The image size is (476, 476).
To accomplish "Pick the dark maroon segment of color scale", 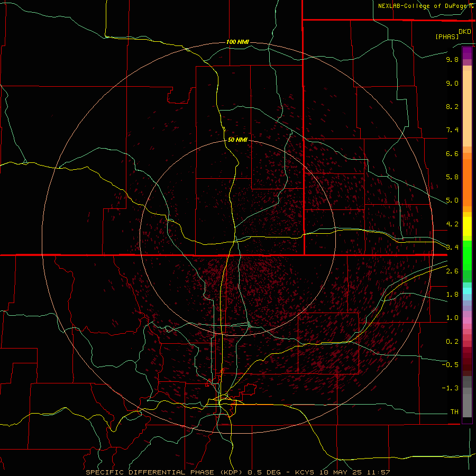I will (467, 362).
